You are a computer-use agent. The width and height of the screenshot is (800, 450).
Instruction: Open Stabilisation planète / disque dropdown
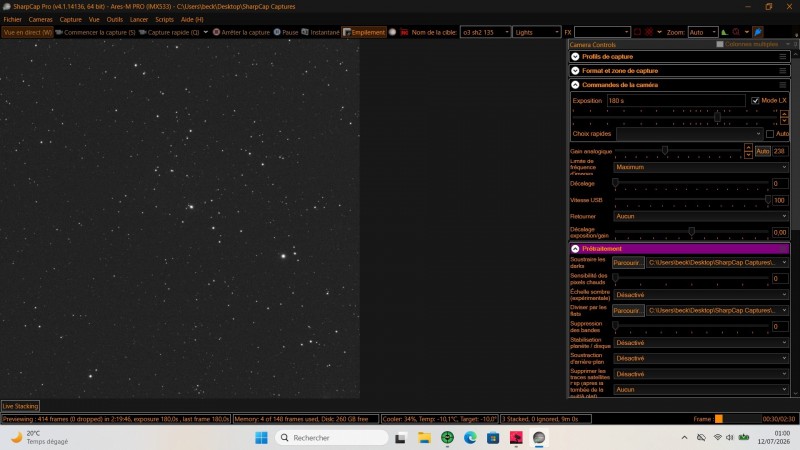pyautogui.click(x=701, y=343)
